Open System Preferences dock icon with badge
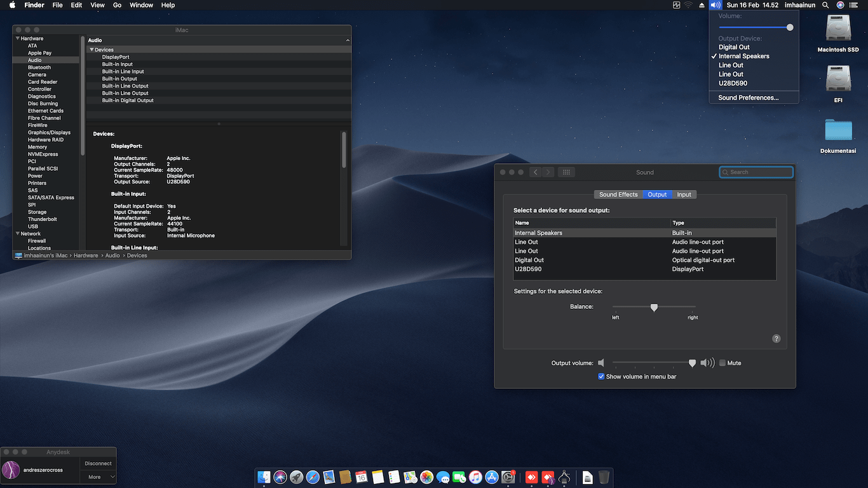Image resolution: width=868 pixels, height=488 pixels. pos(508,477)
